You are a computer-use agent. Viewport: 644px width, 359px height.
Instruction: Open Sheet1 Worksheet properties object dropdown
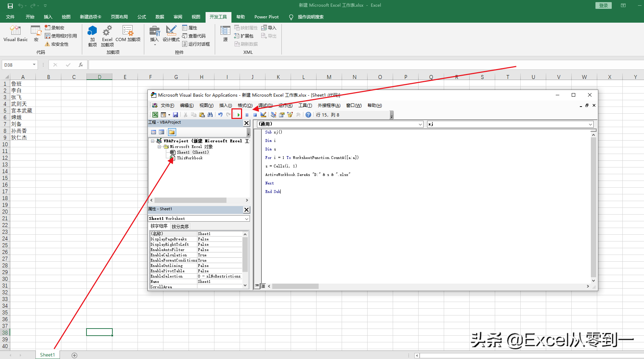coord(247,219)
